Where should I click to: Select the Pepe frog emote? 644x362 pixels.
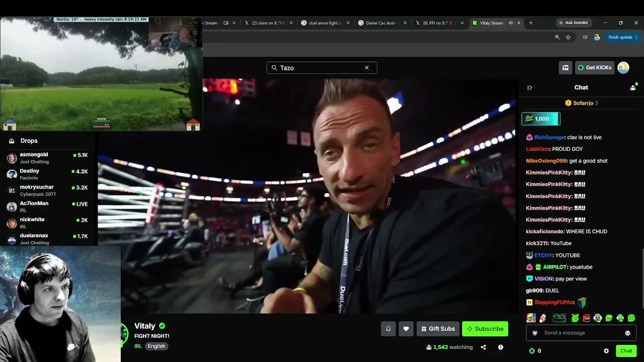tap(559, 318)
